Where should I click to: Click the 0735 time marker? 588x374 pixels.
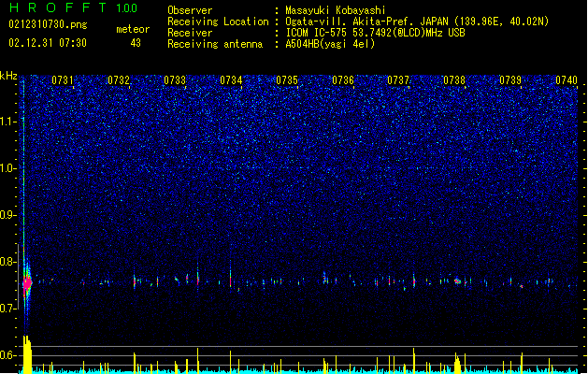point(287,80)
